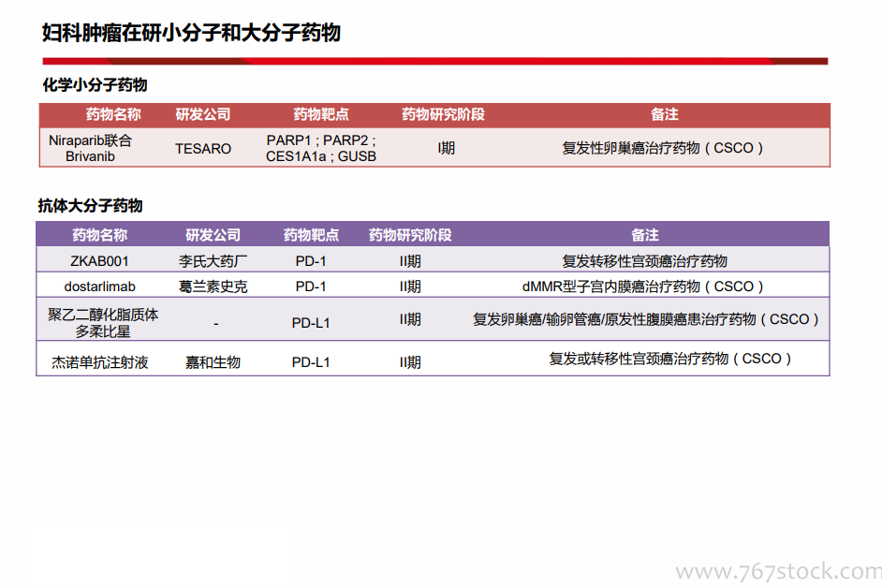Click 药物名称 header in red table

[x=113, y=114]
